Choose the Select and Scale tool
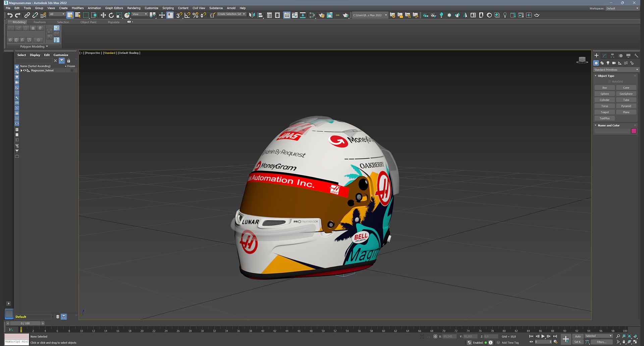Viewport: 644px width, 346px height. (119, 15)
